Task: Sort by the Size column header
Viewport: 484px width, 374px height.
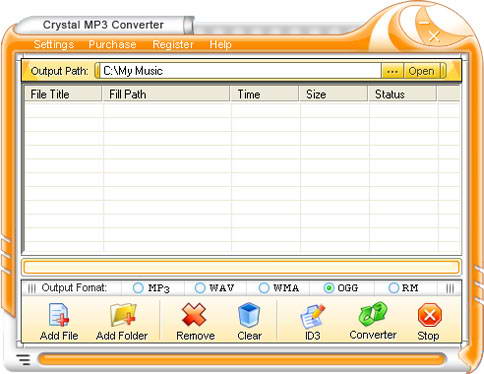Action: [333, 94]
